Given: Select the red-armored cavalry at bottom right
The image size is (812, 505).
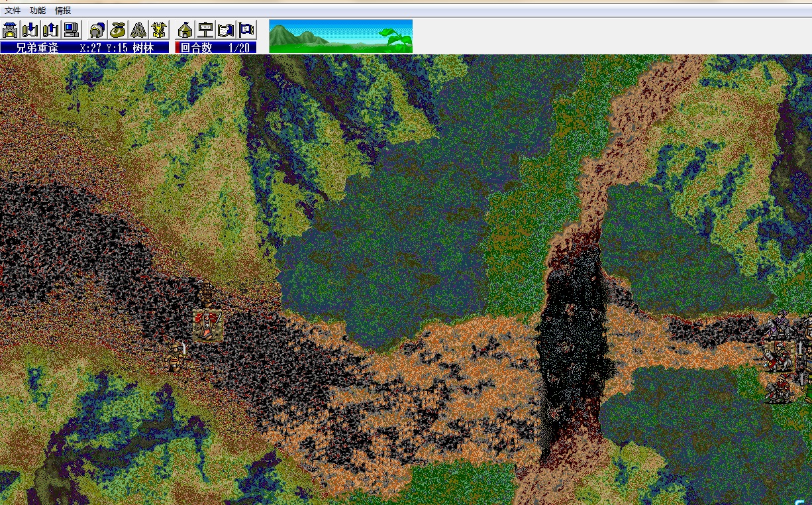Looking at the screenshot, I should pyautogui.click(x=780, y=388).
